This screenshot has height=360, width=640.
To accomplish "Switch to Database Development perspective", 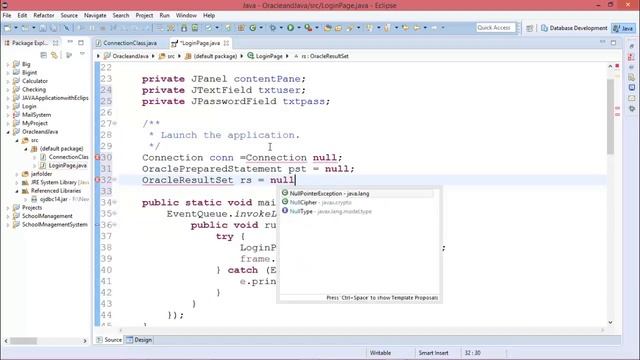I will [x=574, y=28].
